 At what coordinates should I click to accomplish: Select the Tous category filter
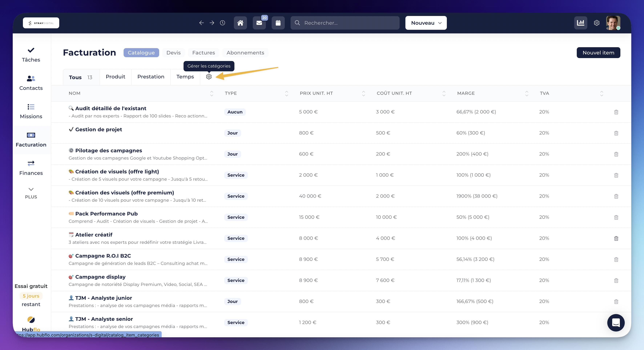(81, 77)
